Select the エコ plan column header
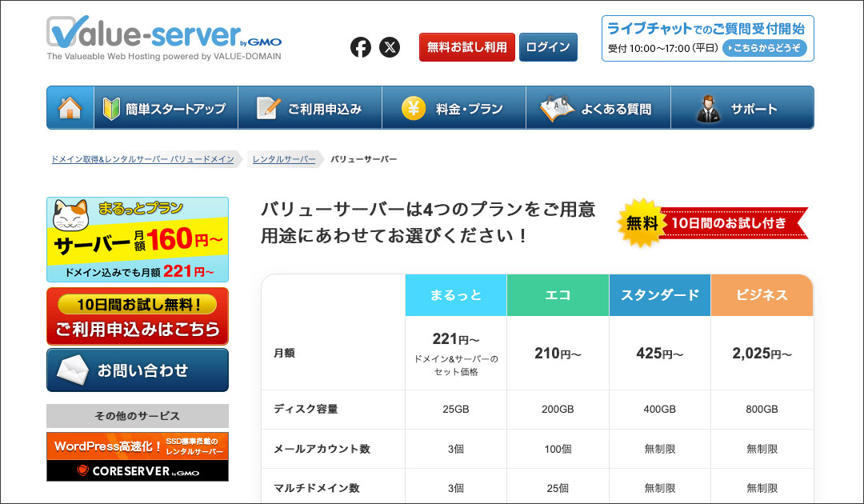The width and height of the screenshot is (864, 504). pyautogui.click(x=558, y=295)
